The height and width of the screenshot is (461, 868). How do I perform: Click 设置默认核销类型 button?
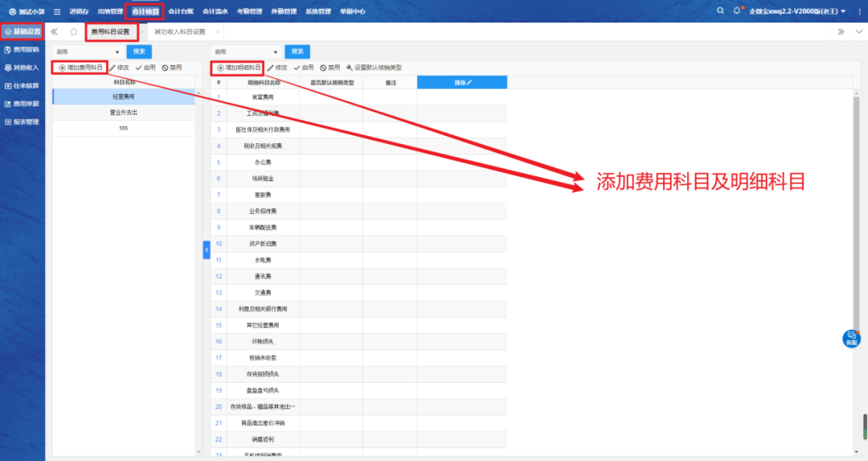[x=373, y=68]
